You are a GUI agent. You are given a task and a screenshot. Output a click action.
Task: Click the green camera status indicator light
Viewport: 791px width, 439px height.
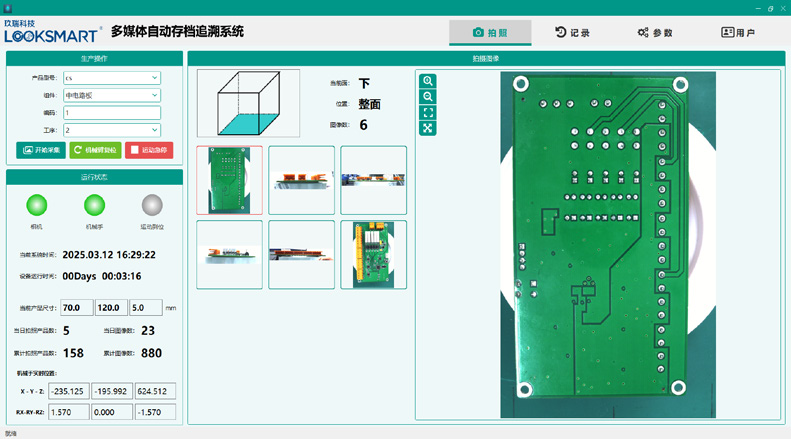tap(37, 205)
